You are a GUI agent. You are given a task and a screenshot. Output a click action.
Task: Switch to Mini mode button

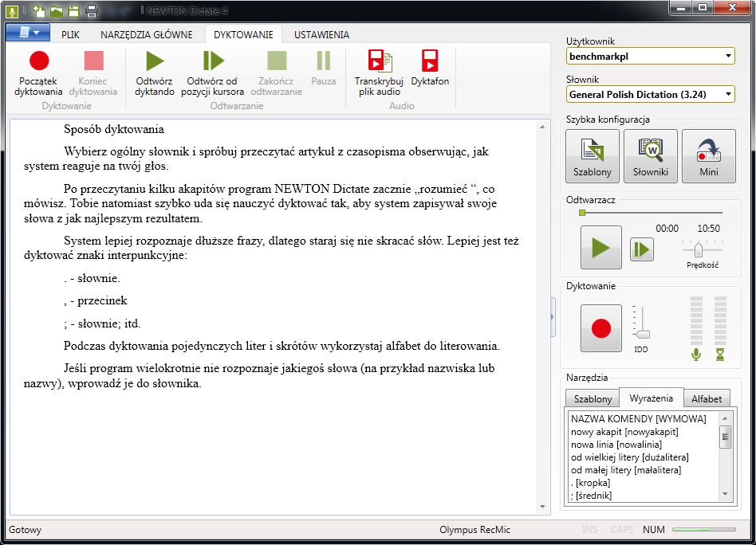coord(709,156)
